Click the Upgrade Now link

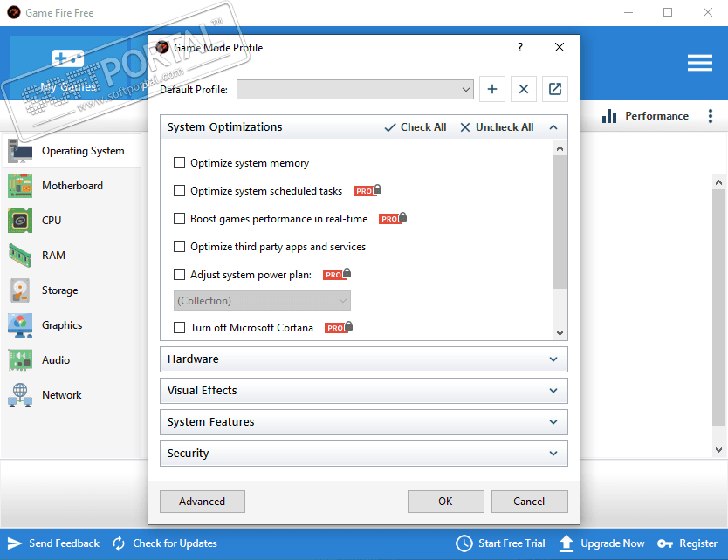[x=612, y=543]
